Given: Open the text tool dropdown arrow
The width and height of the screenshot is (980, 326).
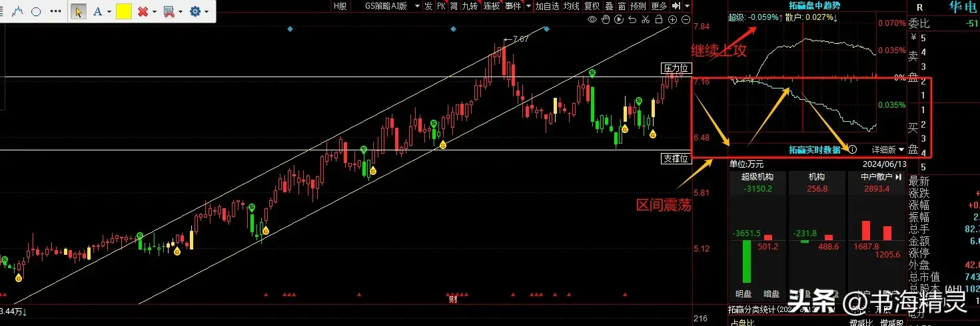Looking at the screenshot, I should 109,12.
